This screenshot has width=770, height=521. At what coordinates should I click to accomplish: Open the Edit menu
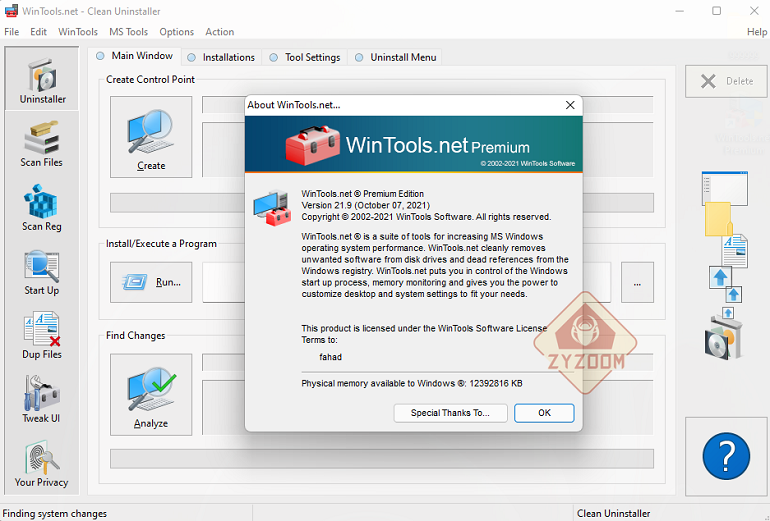tap(38, 32)
